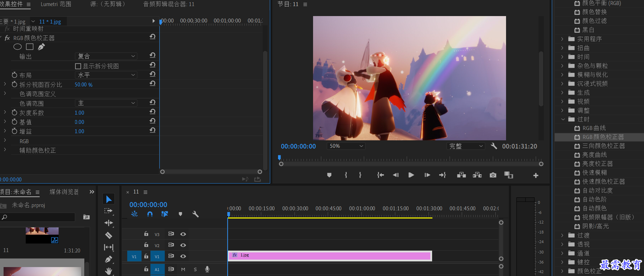Open the 完整 playback resolution dropdown
644x276 pixels.
pyautogui.click(x=466, y=146)
